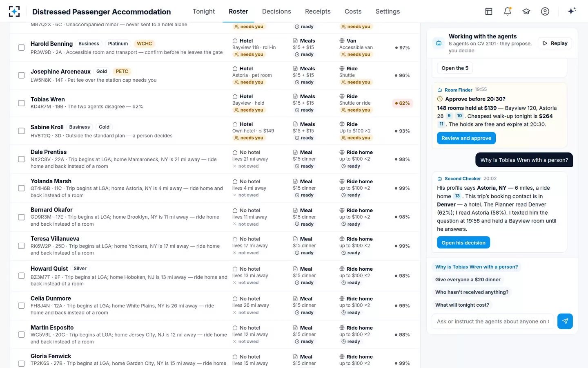Open the user account icon
Image resolution: width=588 pixels, height=368 pixels.
[545, 11]
